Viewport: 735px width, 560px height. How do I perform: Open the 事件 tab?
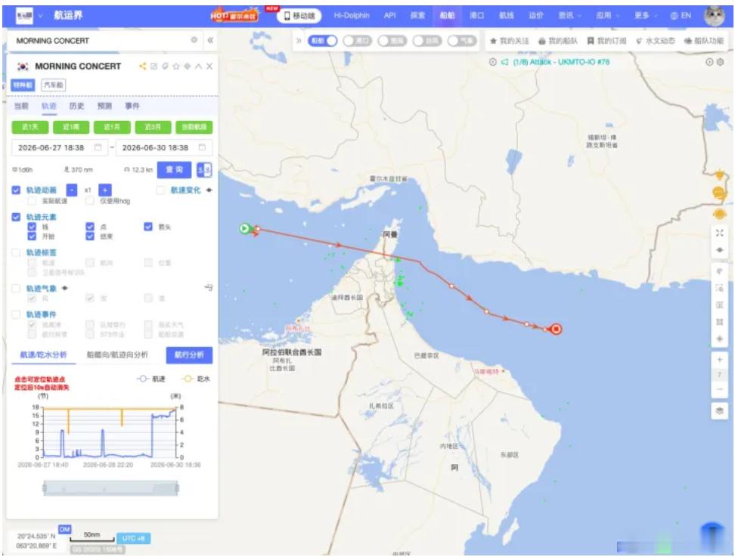tap(132, 106)
